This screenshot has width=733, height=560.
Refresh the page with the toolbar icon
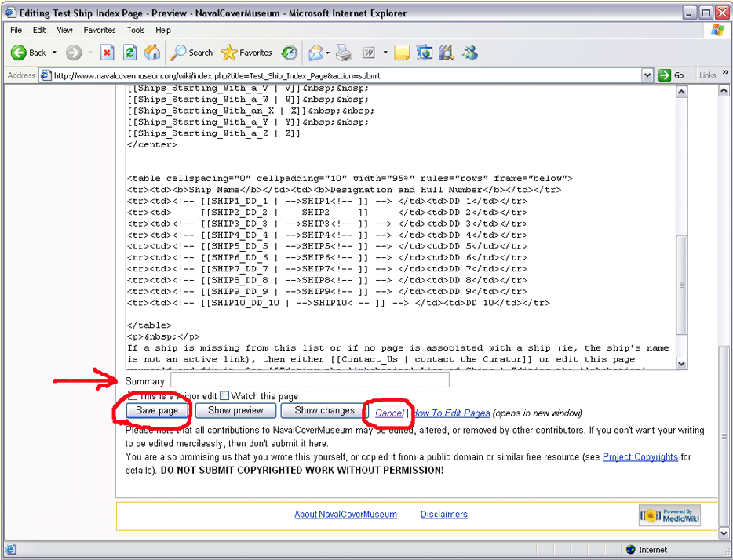click(130, 53)
